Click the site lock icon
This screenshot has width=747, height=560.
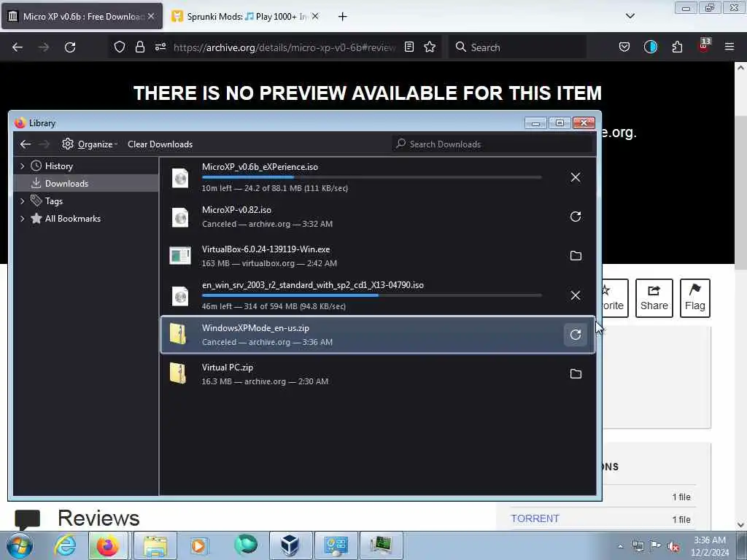pyautogui.click(x=139, y=47)
